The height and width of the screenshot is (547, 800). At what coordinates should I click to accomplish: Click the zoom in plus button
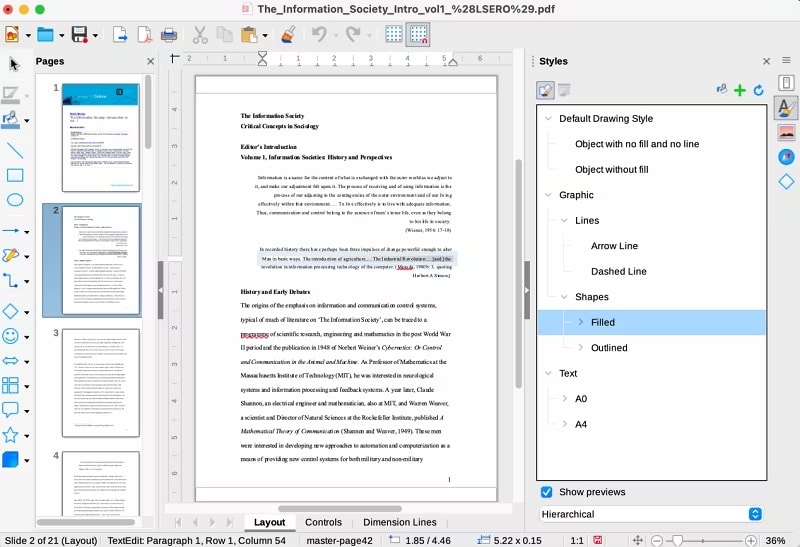point(751,540)
